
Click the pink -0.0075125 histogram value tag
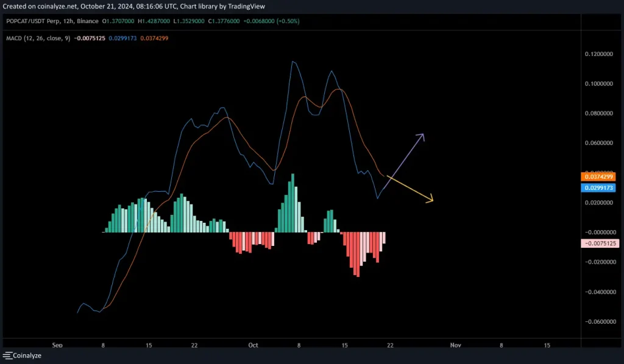click(x=600, y=243)
